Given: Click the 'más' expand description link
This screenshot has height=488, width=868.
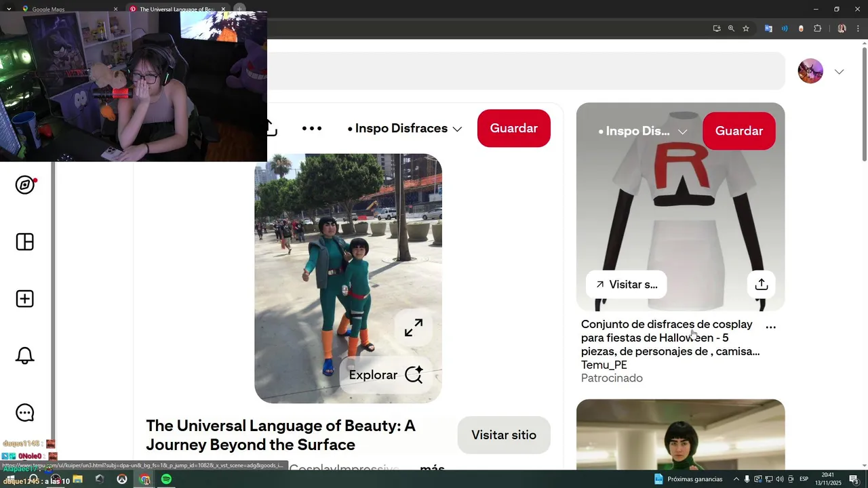Looking at the screenshot, I should 432,468.
